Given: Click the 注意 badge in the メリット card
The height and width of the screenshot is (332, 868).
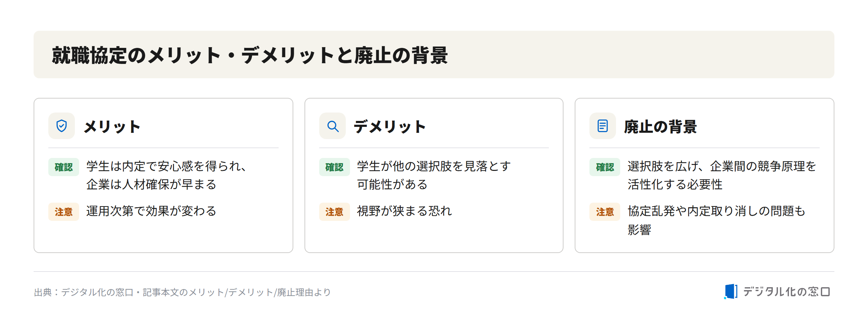Looking at the screenshot, I should [64, 212].
